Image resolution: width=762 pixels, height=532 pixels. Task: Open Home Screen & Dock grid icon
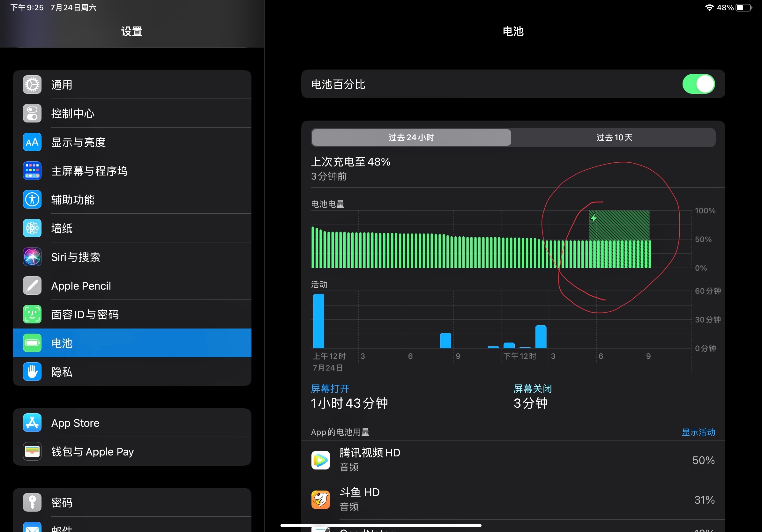[x=32, y=171]
